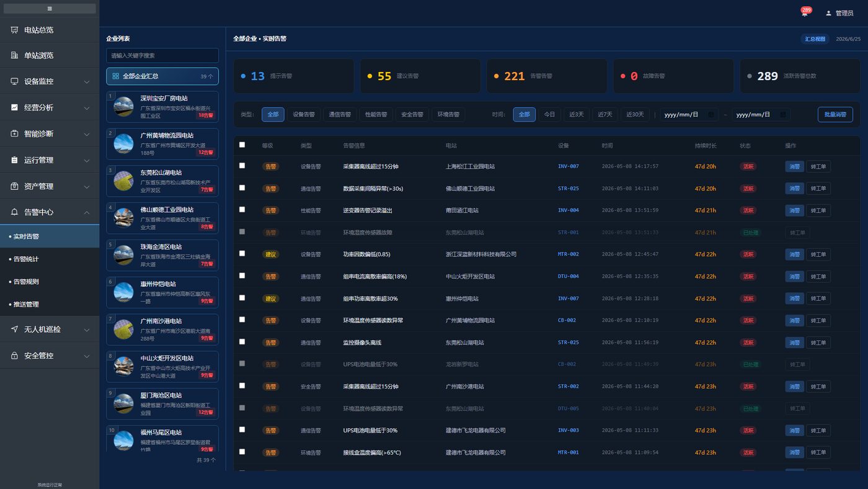Expand the 资产管理 menu chevron
This screenshot has height=489, width=868.
(87, 186)
